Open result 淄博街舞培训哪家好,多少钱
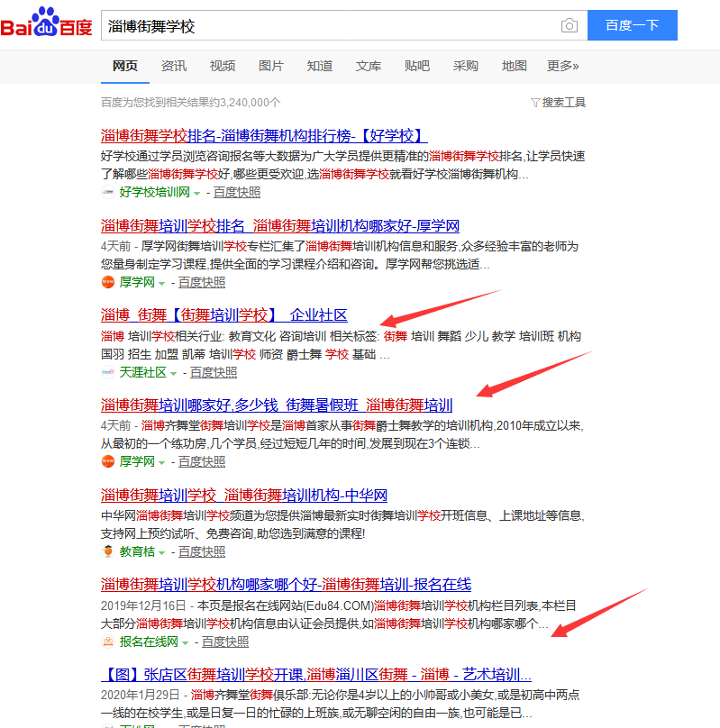 pos(277,405)
